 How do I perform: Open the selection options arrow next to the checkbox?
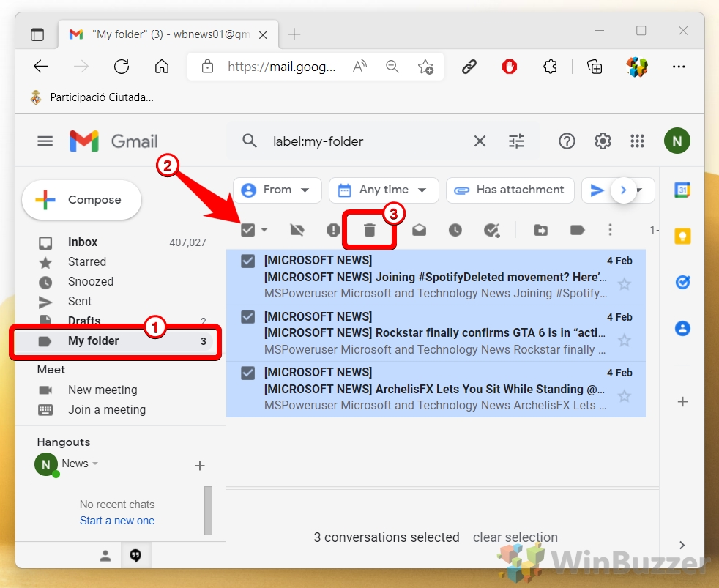[261, 229]
